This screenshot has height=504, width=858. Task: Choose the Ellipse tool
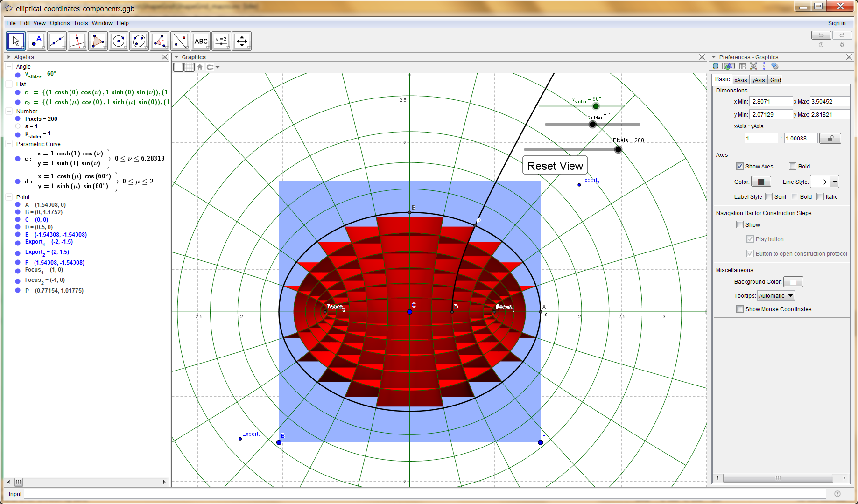(x=139, y=41)
